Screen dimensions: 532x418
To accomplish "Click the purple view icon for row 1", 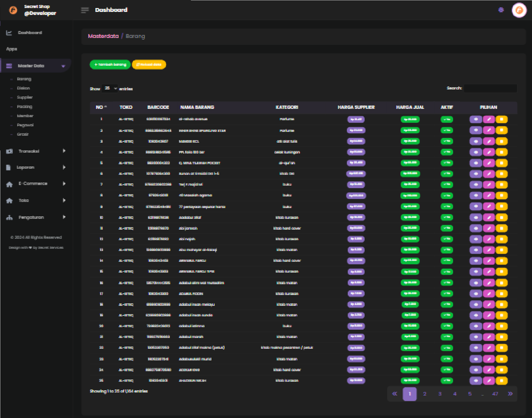I will [x=476, y=119].
